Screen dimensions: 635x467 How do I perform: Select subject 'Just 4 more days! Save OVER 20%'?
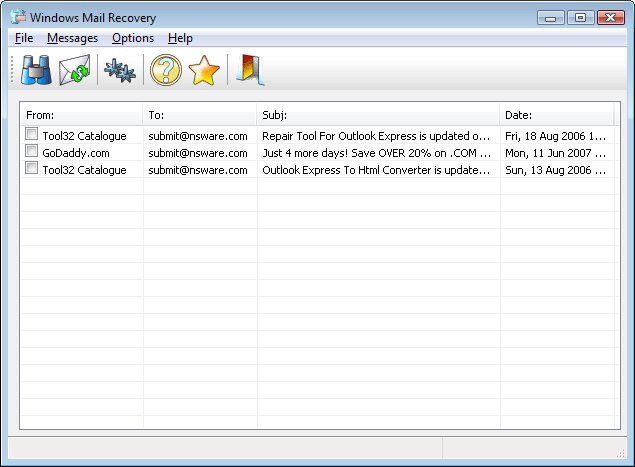(376, 153)
